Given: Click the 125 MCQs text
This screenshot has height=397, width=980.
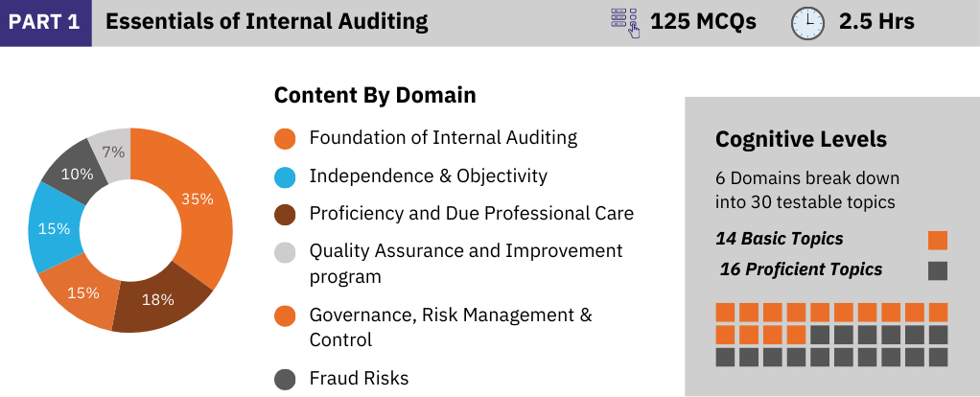Looking at the screenshot, I should (x=703, y=22).
